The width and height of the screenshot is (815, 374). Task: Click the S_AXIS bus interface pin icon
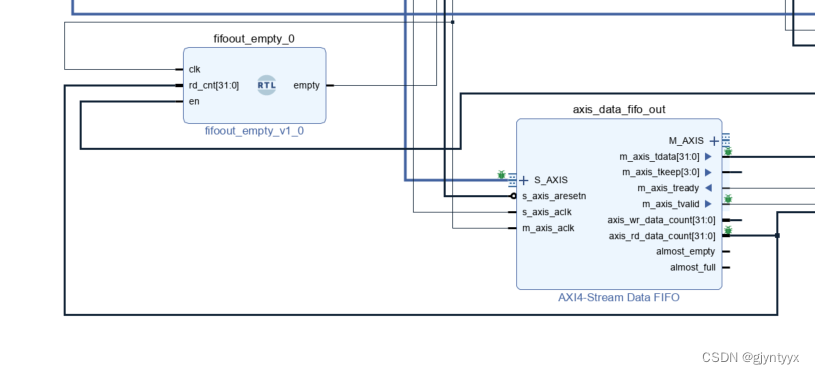pos(512,180)
